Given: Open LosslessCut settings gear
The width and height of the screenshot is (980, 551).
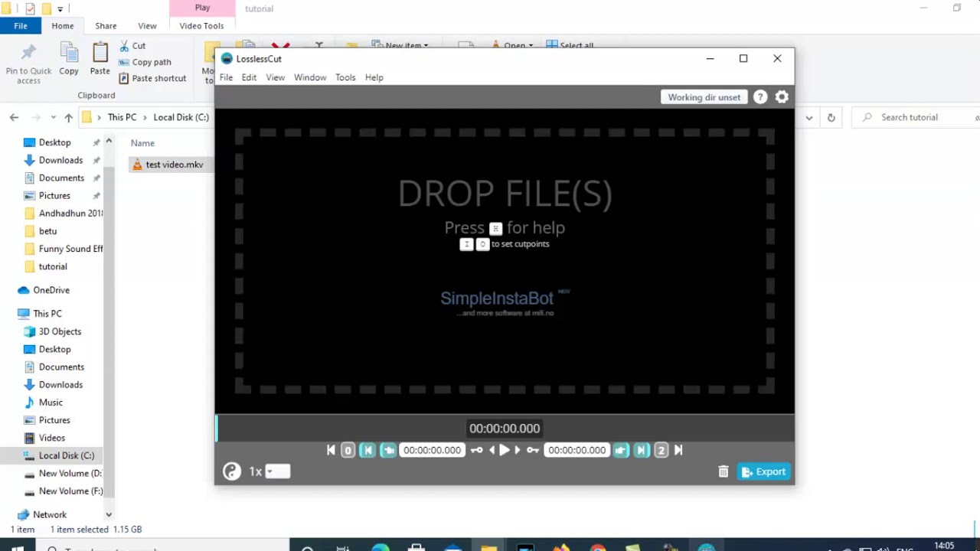Looking at the screenshot, I should [x=782, y=97].
